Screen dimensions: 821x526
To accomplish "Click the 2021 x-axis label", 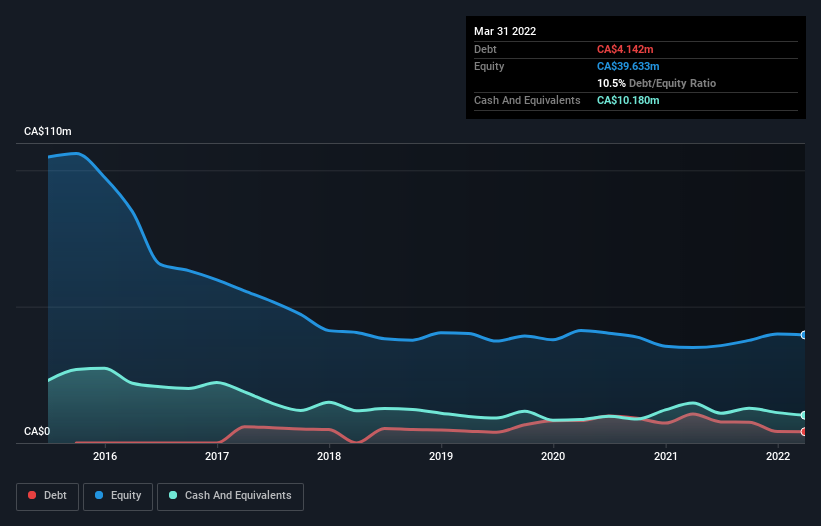I will tap(665, 456).
